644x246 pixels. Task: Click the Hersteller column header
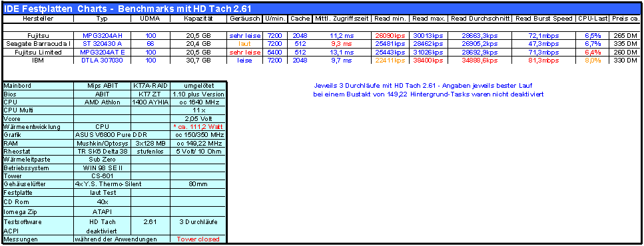[x=38, y=19]
